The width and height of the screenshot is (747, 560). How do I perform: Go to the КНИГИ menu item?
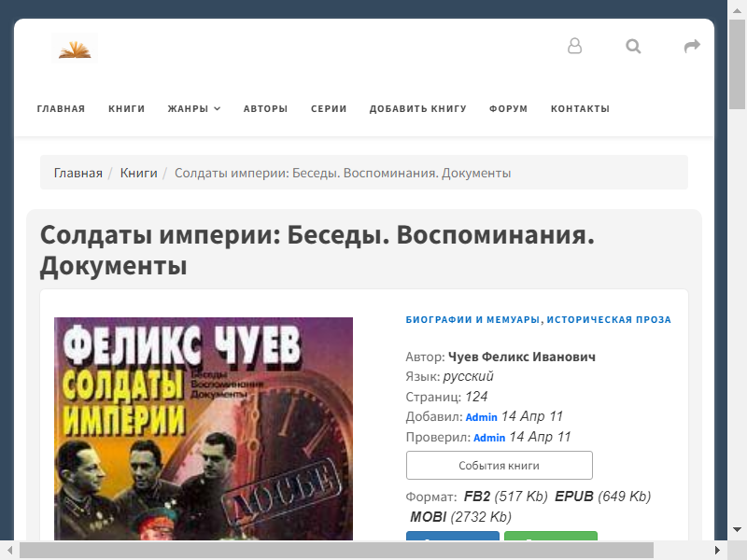tap(127, 108)
